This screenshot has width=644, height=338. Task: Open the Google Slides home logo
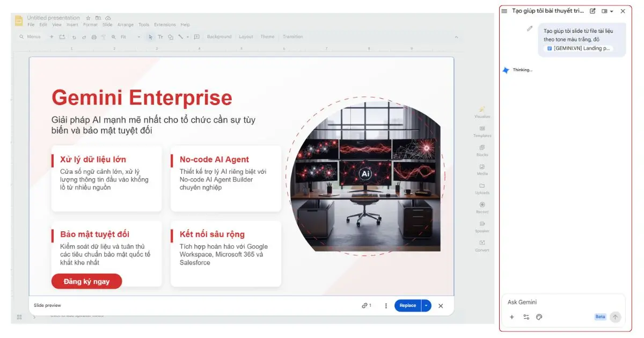[x=19, y=20]
